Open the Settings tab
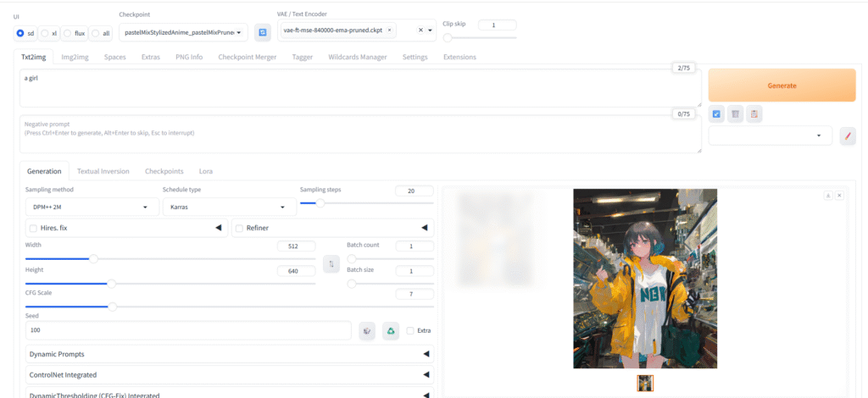This screenshot has height=398, width=868. coord(415,57)
